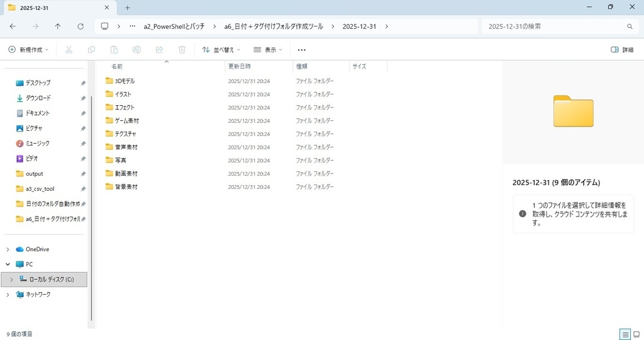
Task: Expand the OneDrive tree node
Action: point(8,249)
